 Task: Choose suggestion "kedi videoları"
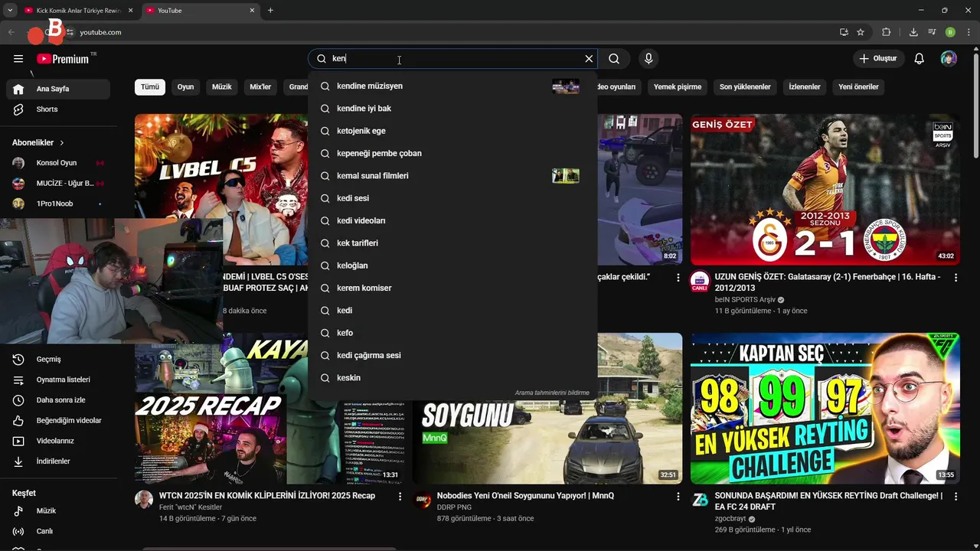(x=452, y=220)
